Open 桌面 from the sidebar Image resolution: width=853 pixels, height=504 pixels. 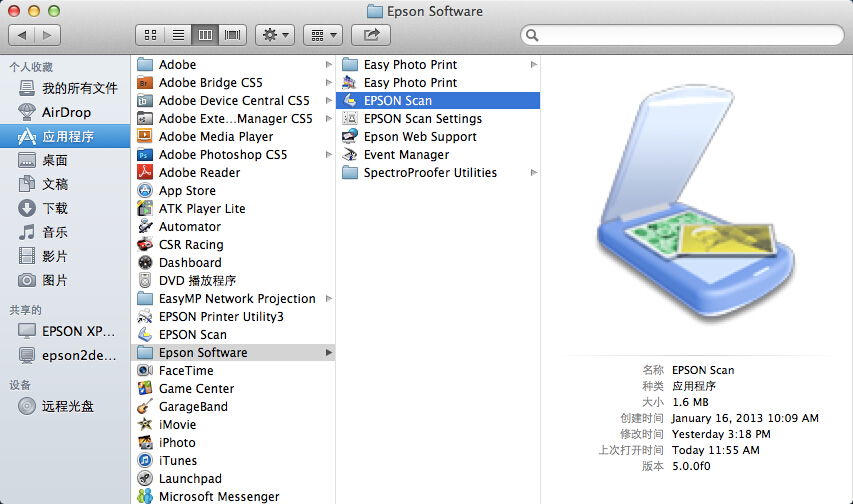tap(65, 160)
